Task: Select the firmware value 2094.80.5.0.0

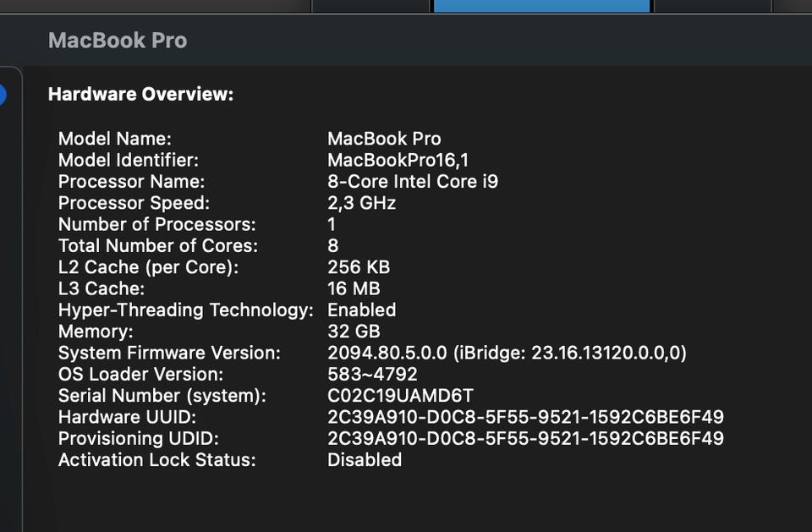Action: pyautogui.click(x=387, y=353)
